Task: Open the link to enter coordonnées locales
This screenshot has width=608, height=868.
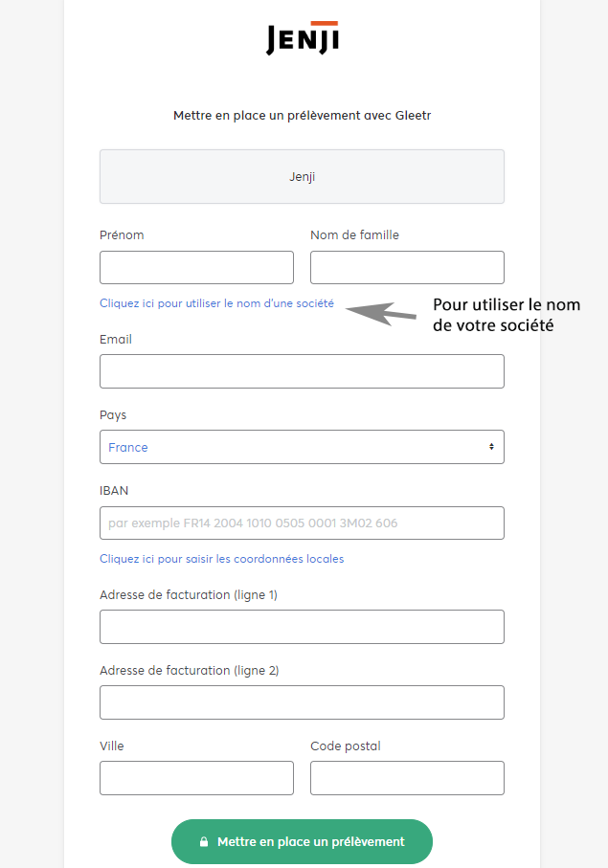Action: point(221,559)
